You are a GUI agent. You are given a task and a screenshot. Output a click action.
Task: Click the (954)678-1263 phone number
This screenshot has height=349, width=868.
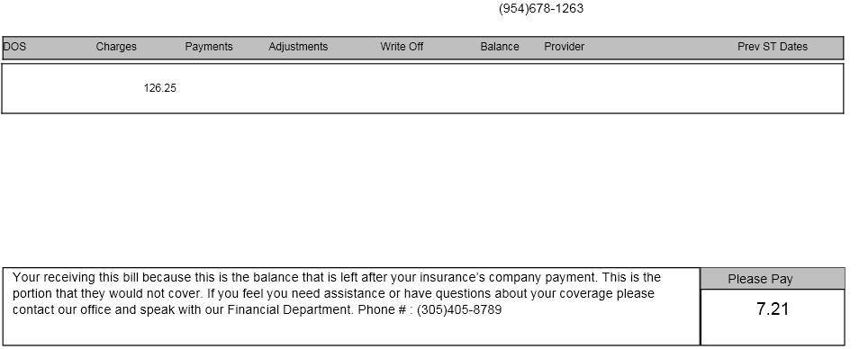541,8
